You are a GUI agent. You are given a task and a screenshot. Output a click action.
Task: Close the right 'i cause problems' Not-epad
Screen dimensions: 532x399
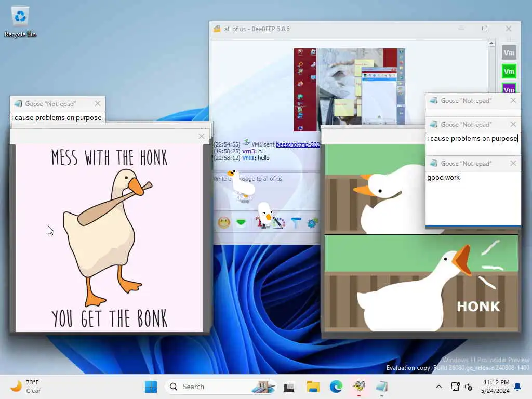coord(513,125)
